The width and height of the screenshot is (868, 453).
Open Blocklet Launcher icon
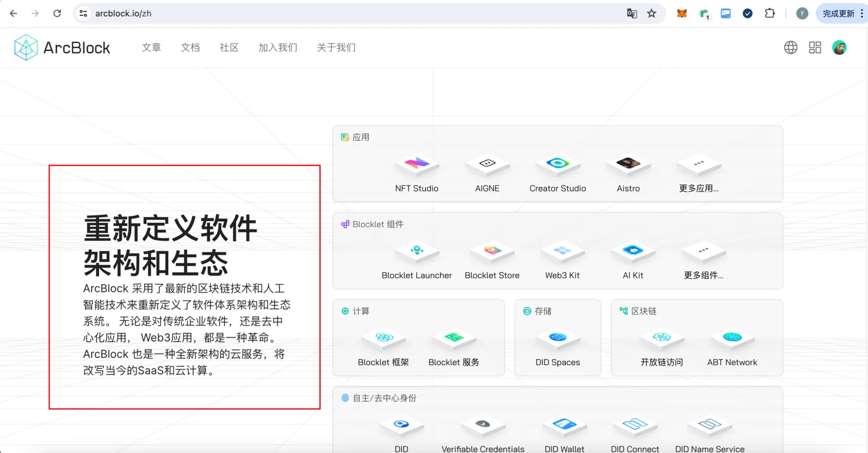[417, 251]
